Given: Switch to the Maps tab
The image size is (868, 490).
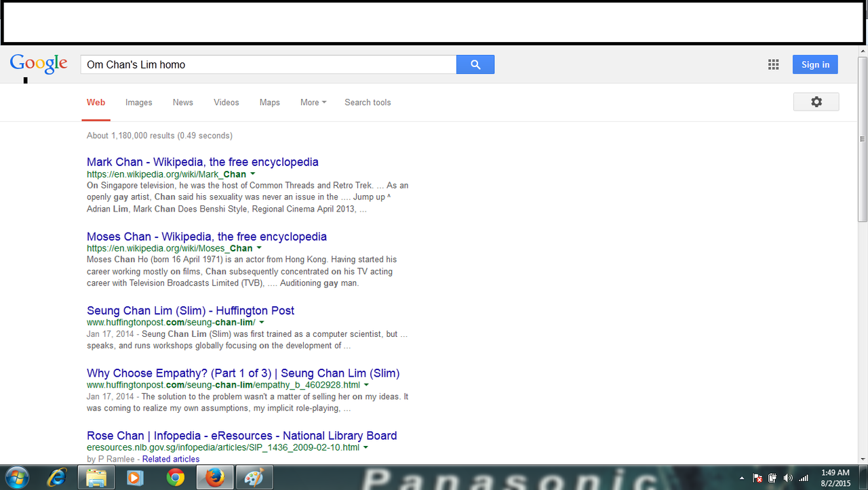Looking at the screenshot, I should 270,102.
